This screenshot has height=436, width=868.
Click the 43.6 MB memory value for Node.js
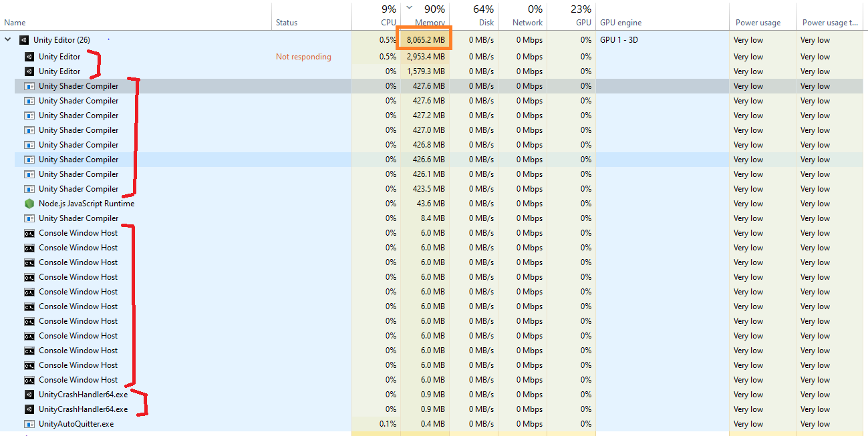[430, 204]
